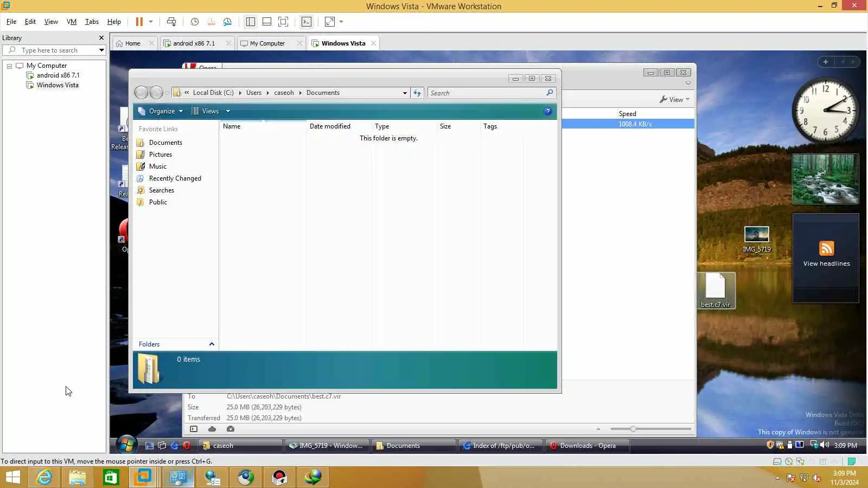
Task: Toggle the thumbnail bar icon
Action: (x=267, y=22)
